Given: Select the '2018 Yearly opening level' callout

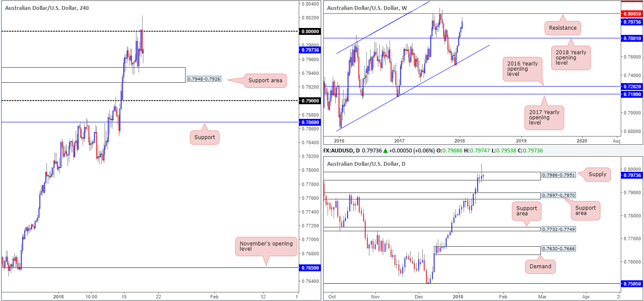Looking at the screenshot, I should (570, 57).
